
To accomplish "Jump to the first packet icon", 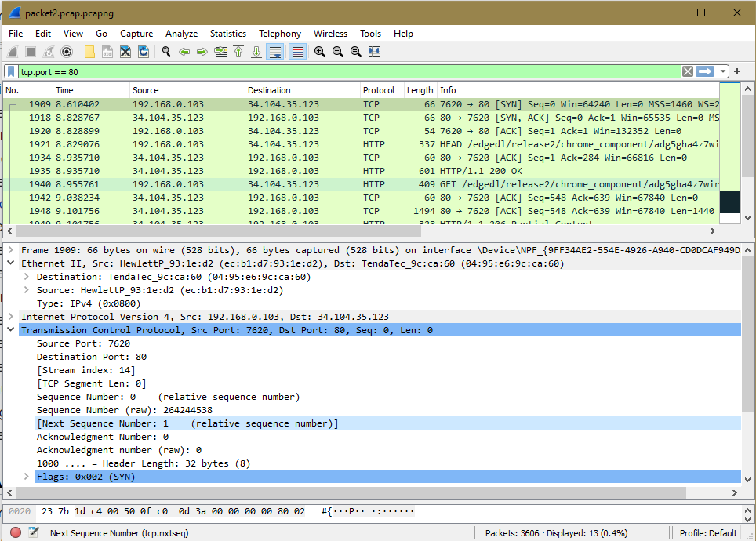I will [238, 52].
